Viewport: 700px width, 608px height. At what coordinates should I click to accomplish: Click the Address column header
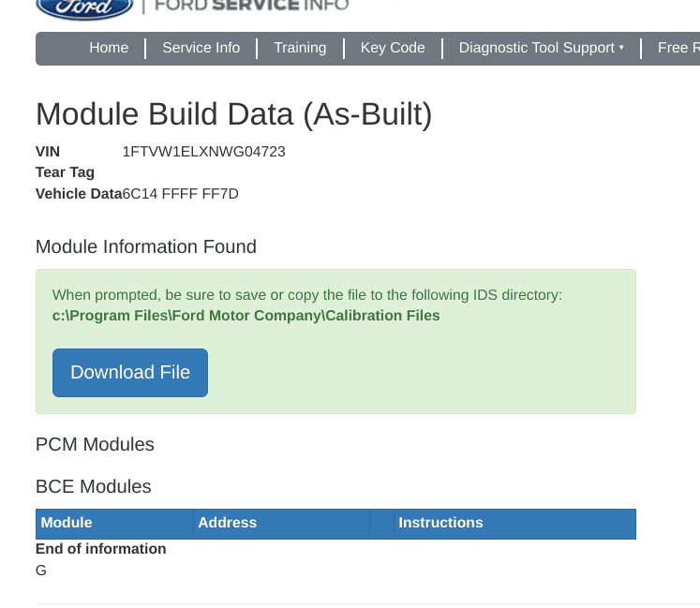click(x=227, y=523)
